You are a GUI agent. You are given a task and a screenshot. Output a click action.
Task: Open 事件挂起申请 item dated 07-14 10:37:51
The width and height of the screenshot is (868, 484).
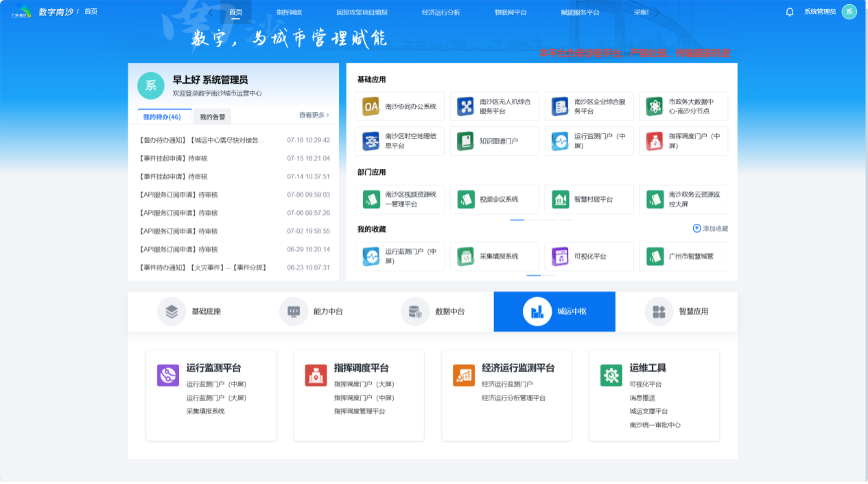(234, 176)
